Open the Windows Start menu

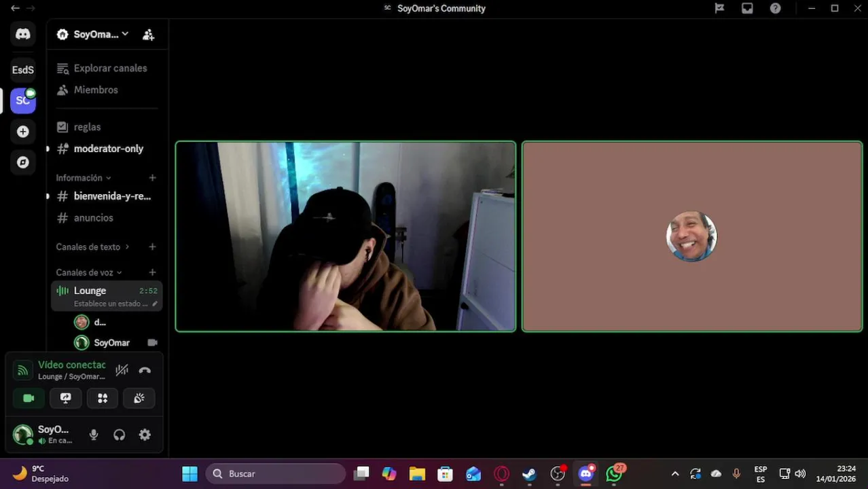click(190, 473)
